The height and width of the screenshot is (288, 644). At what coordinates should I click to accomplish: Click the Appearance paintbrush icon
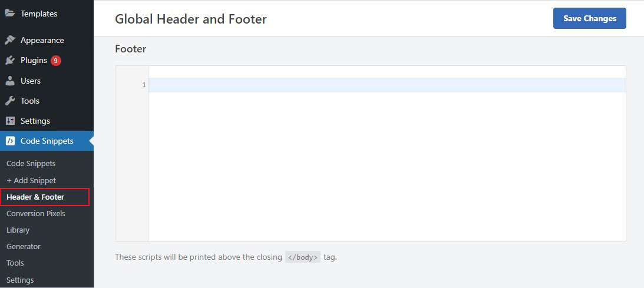(x=10, y=40)
